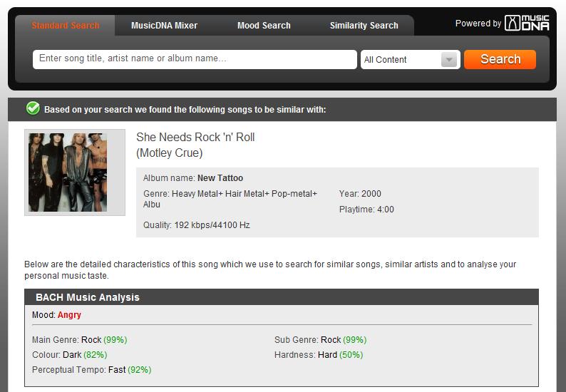Open the Similarity Search tab
This screenshot has height=392, width=566.
coord(364,25)
